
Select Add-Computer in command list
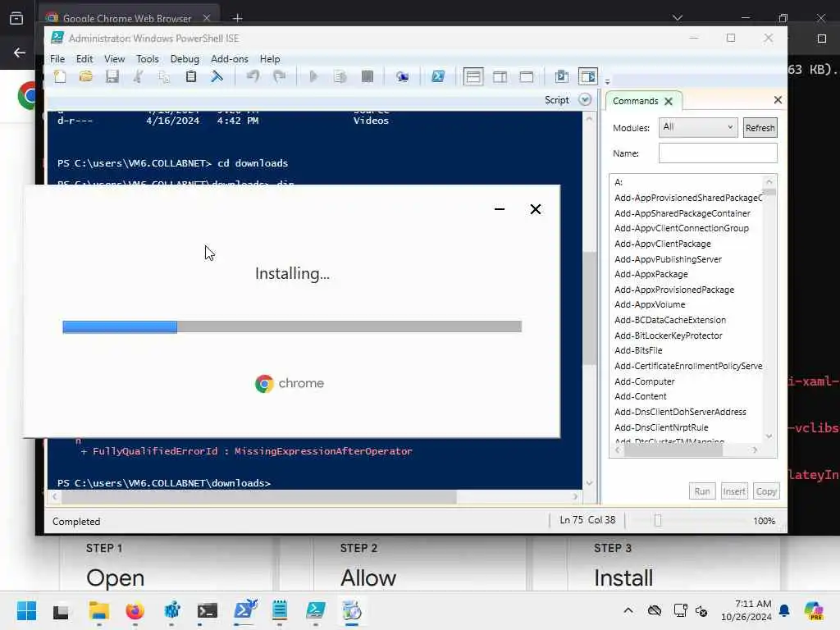645,381
